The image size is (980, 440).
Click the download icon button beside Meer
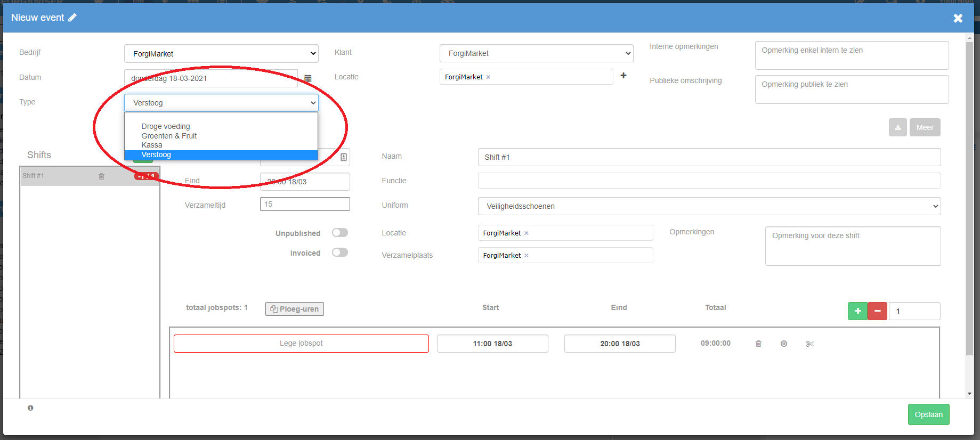(897, 127)
